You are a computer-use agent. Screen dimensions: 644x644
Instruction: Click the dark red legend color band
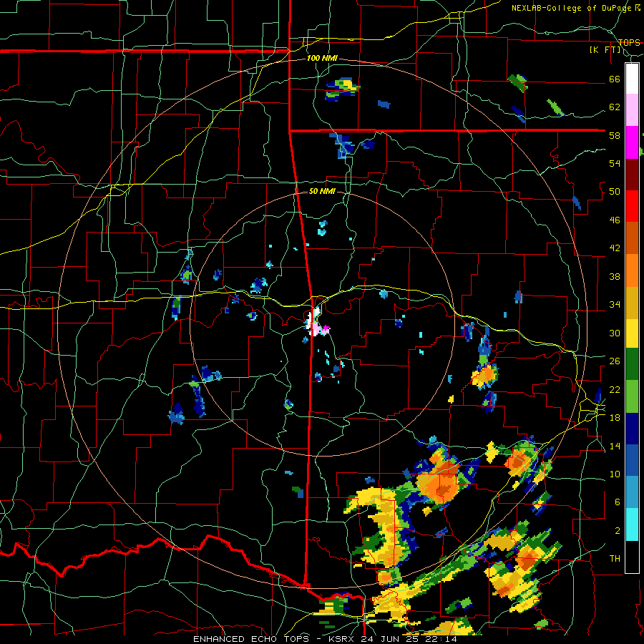pos(632,174)
